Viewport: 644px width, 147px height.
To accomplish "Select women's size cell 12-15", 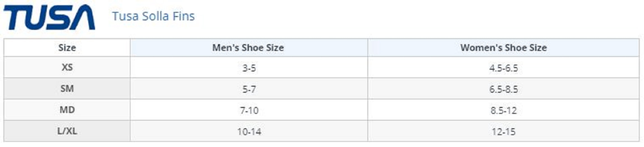I will pos(503,131).
